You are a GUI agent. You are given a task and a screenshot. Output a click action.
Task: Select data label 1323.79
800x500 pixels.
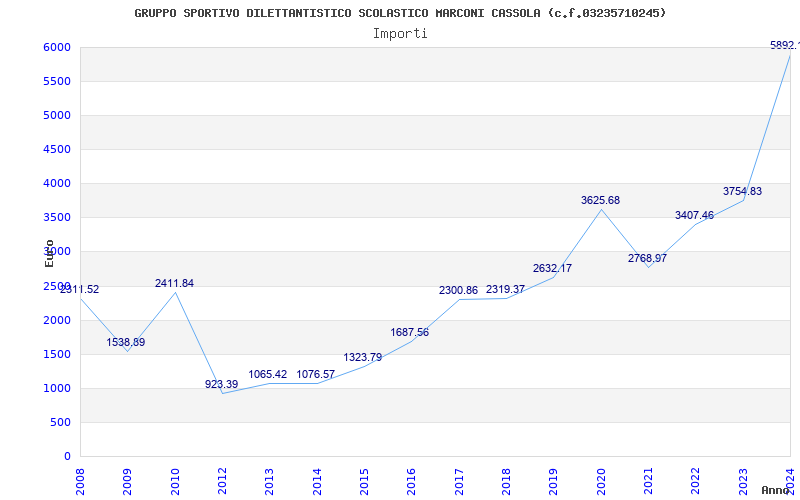[x=363, y=358]
